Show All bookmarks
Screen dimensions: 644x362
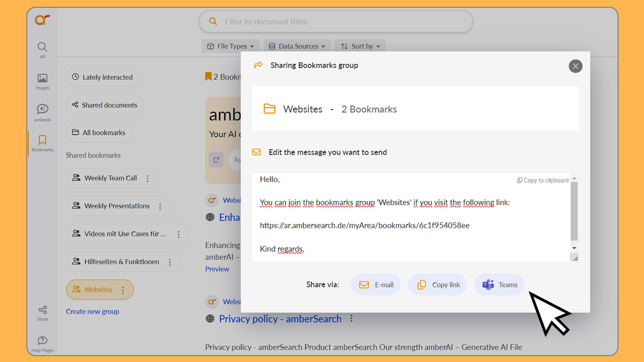99,133
